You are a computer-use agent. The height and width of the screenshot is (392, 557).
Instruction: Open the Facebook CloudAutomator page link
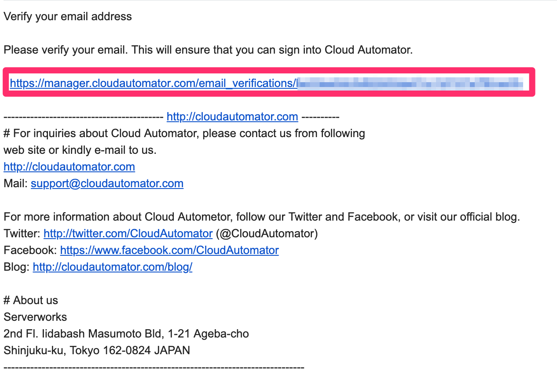tap(169, 250)
